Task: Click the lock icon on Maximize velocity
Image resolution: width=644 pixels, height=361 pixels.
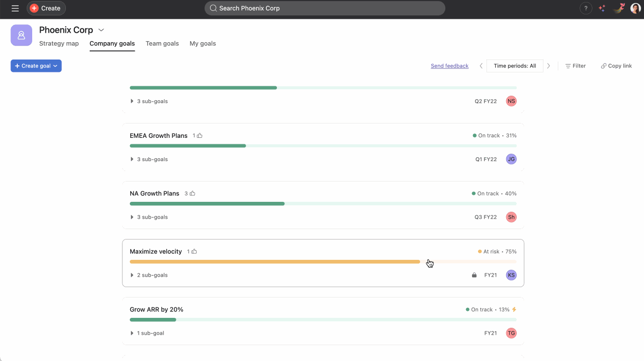Action: pyautogui.click(x=474, y=275)
